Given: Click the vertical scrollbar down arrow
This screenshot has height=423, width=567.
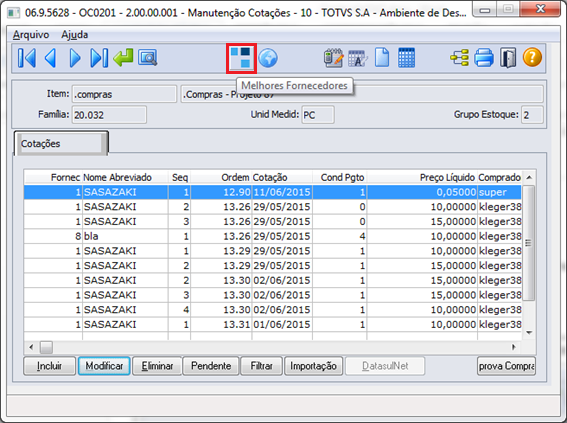Looking at the screenshot, I should 529,333.
